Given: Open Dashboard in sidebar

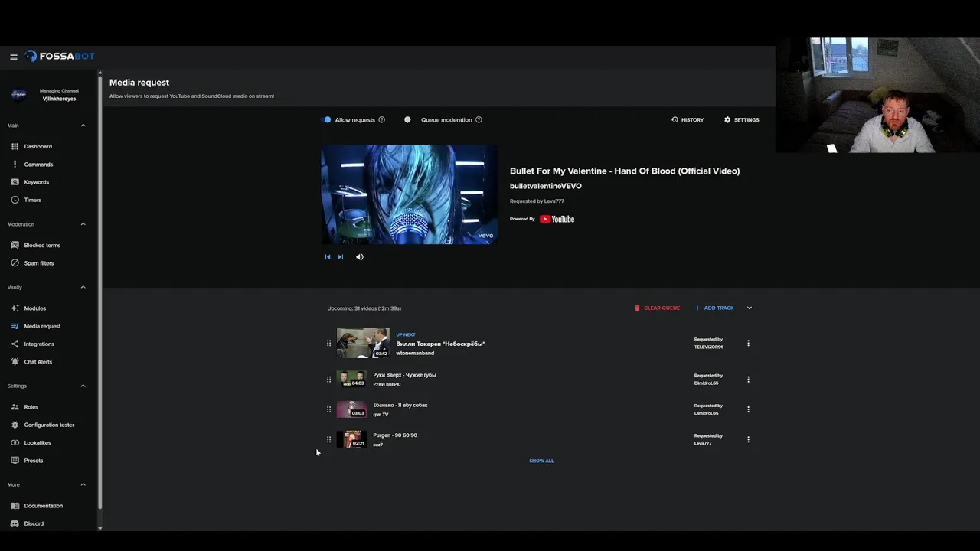Looking at the screenshot, I should click(x=38, y=146).
